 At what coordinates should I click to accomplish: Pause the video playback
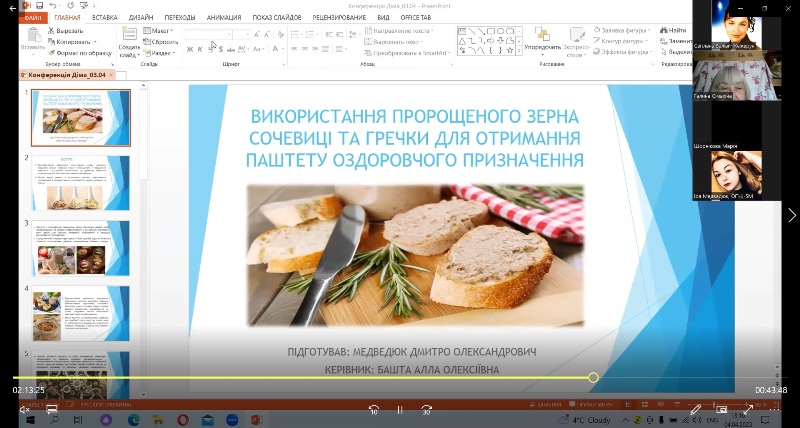point(400,410)
